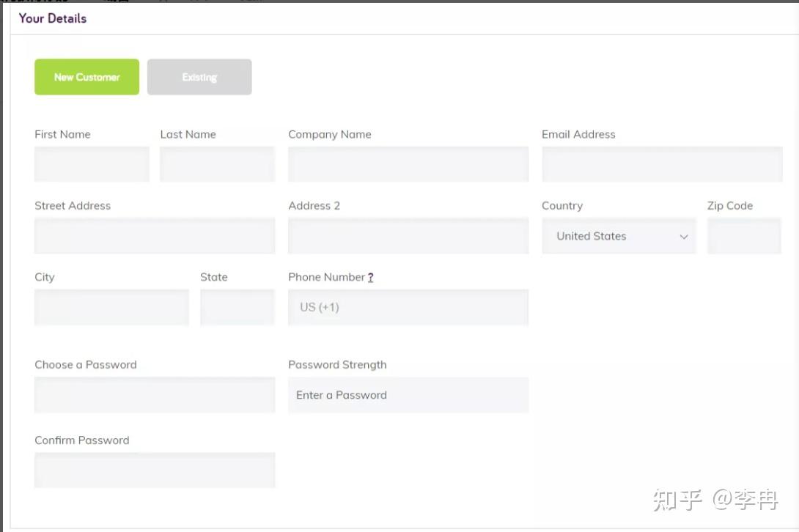Focus the Last Name text box
This screenshot has width=799, height=532.
[217, 164]
